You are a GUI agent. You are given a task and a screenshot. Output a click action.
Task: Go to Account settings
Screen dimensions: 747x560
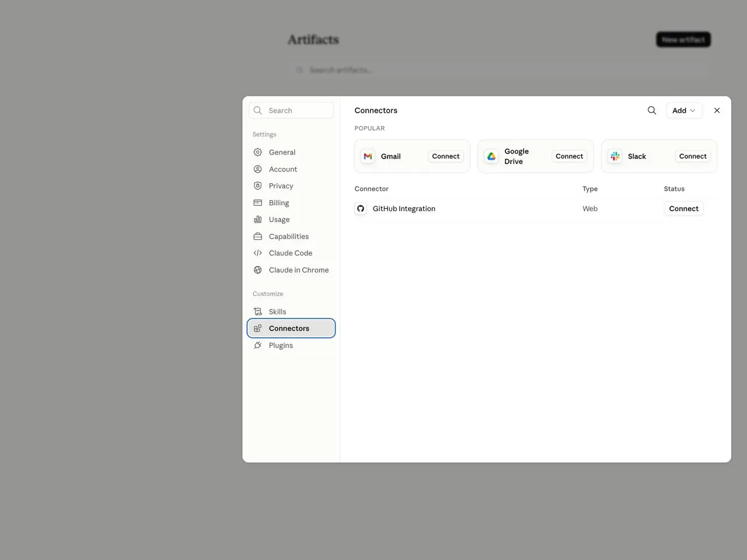291,169
